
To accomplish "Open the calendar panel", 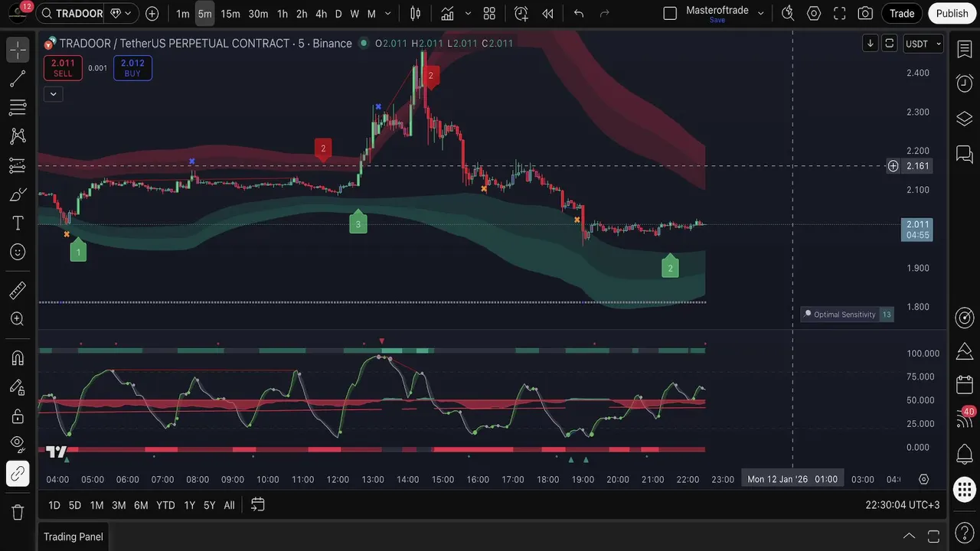I will pos(965,385).
